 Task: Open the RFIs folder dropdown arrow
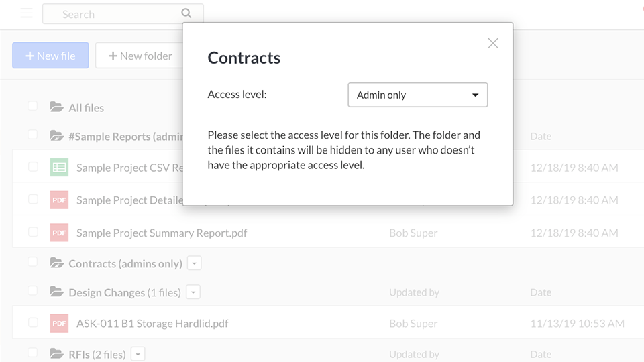[138, 354]
